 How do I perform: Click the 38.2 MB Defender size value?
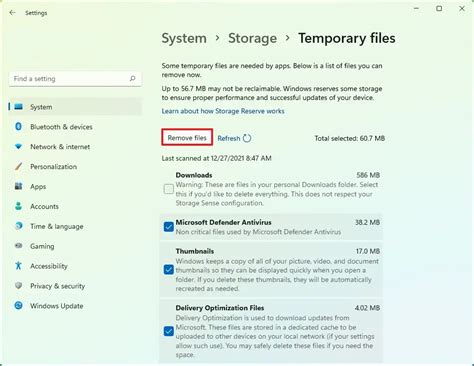367,222
